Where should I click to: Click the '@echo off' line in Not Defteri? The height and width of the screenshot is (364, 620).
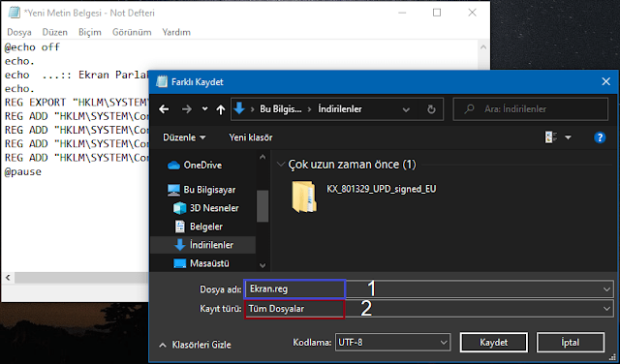[x=32, y=47]
